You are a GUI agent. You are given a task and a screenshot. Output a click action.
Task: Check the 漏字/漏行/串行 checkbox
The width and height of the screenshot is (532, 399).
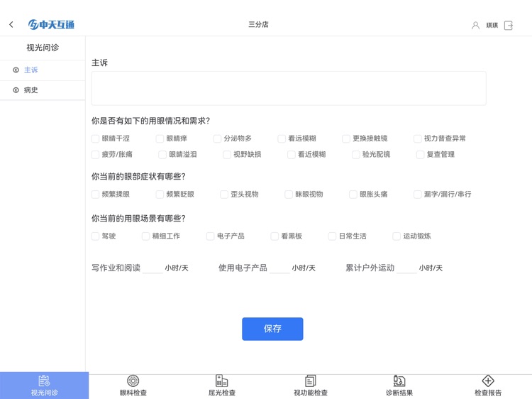pos(417,195)
